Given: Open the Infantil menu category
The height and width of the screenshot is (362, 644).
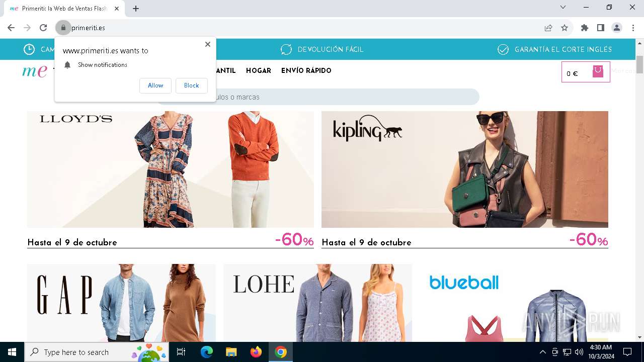Looking at the screenshot, I should tap(225, 71).
